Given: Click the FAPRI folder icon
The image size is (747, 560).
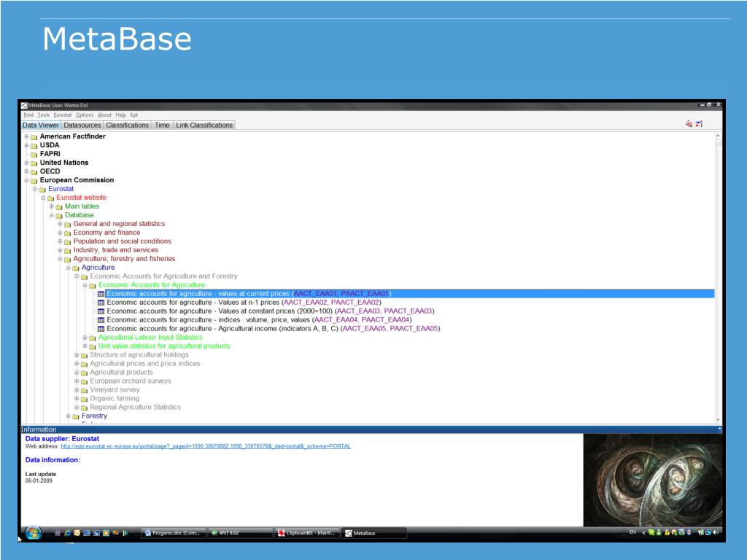Looking at the screenshot, I should (x=34, y=155).
